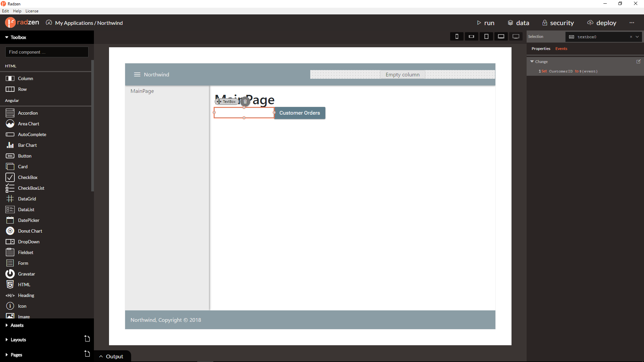Open the dashboard gauge icon
The image size is (644, 362).
(x=49, y=22)
